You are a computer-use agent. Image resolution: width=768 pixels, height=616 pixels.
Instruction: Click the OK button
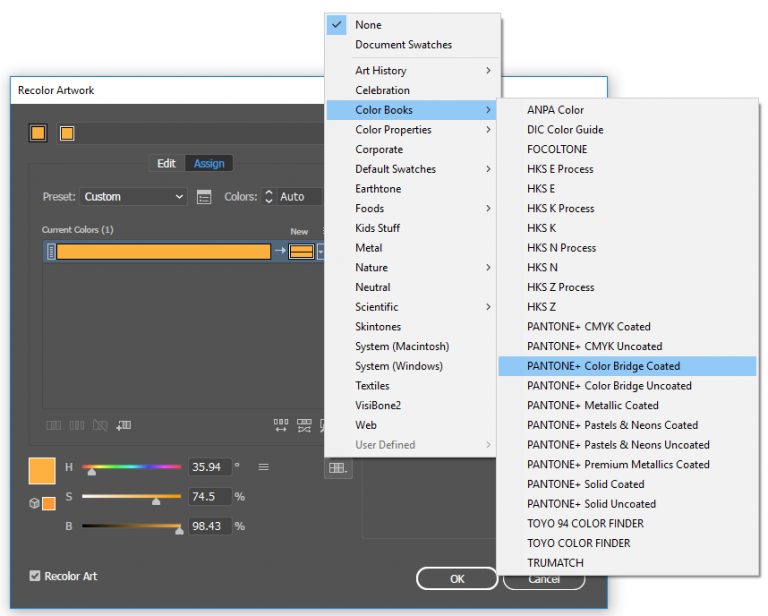coord(457,579)
